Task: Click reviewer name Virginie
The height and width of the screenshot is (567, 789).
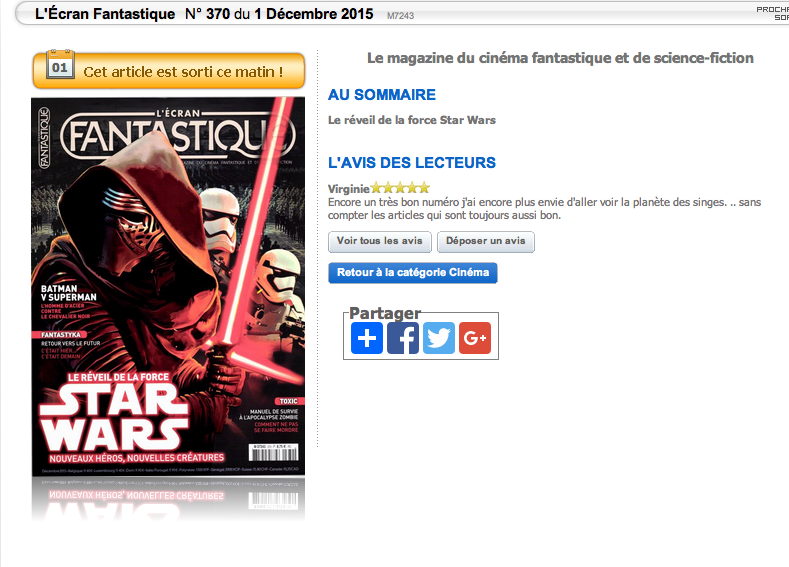Action: click(349, 189)
